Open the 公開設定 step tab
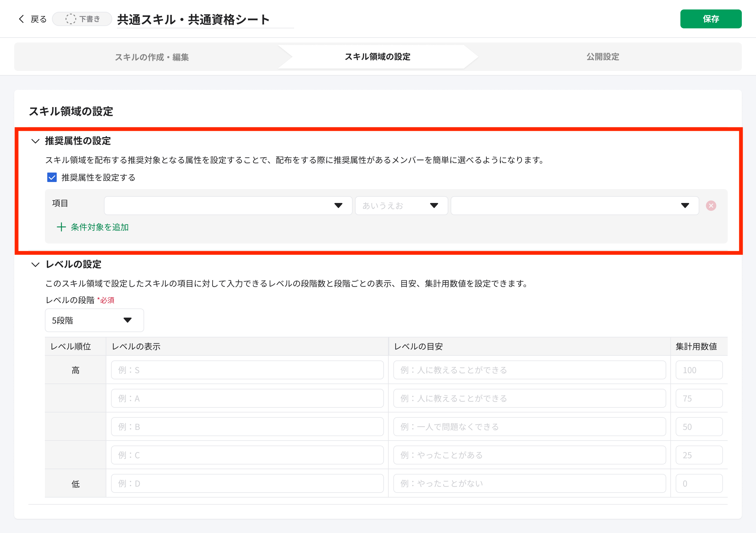Viewport: 756px width, 533px height. pos(602,57)
